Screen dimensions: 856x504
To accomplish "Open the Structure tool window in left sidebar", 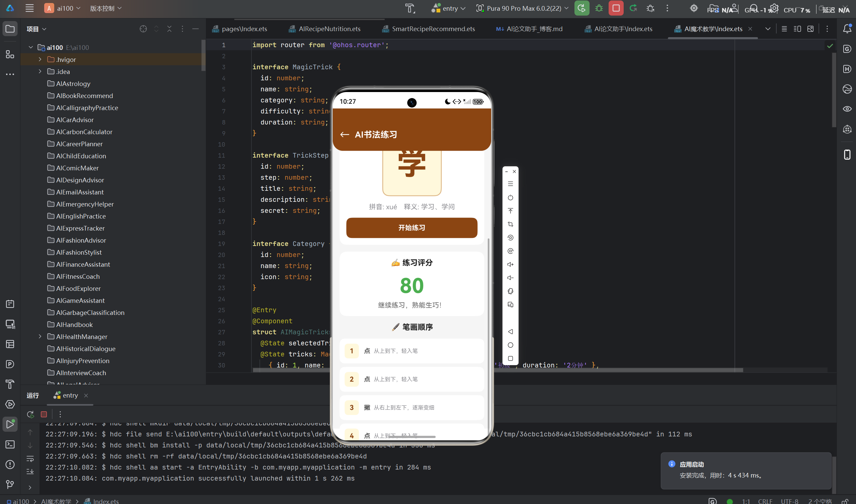I will point(10,54).
